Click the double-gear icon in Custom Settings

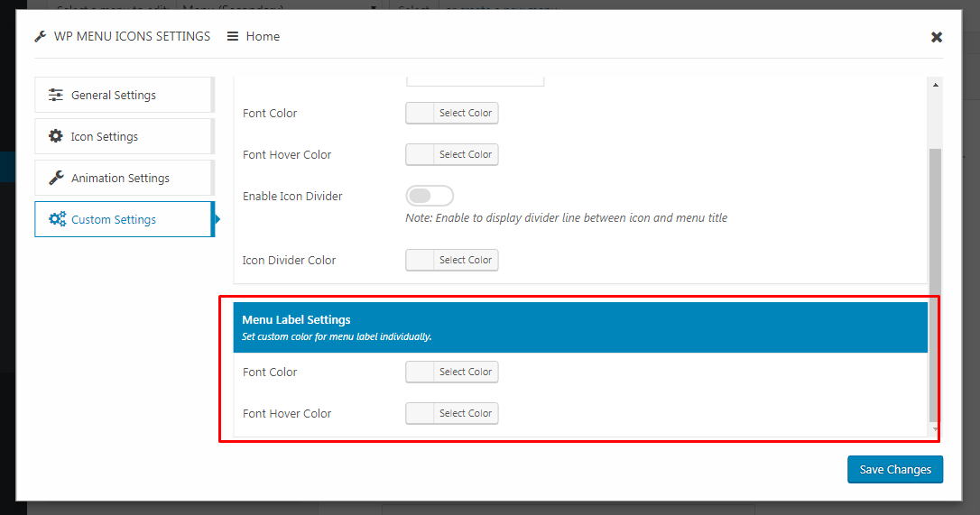pos(57,220)
